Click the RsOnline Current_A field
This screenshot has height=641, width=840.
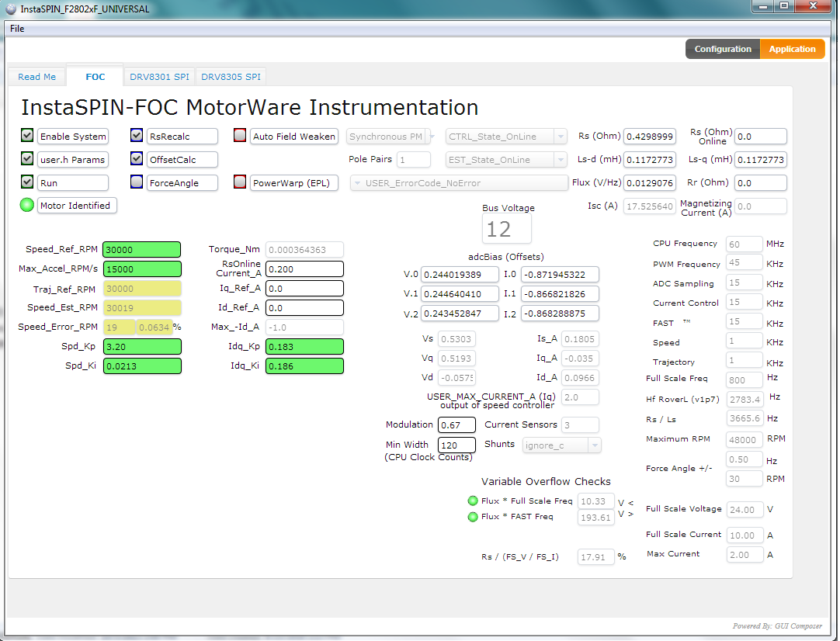(x=304, y=269)
